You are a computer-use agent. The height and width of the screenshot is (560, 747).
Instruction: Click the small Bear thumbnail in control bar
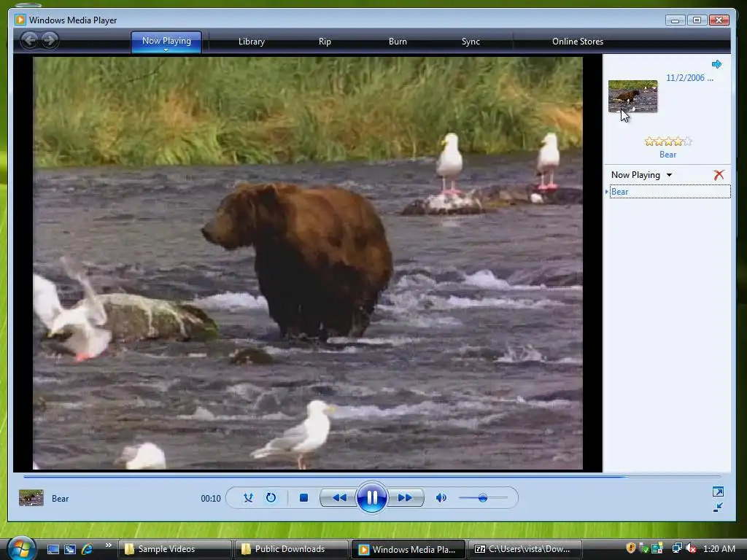(31, 497)
